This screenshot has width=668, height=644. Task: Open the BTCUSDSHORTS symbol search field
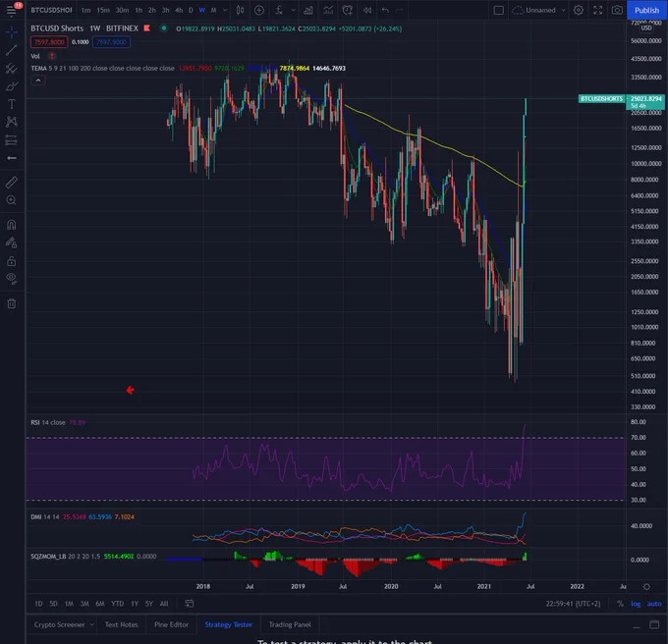(x=51, y=10)
